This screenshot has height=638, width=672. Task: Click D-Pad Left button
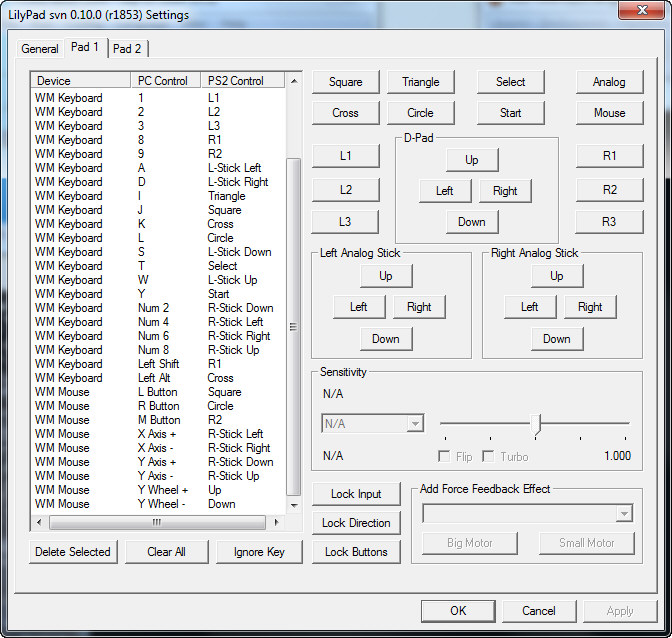pos(445,191)
